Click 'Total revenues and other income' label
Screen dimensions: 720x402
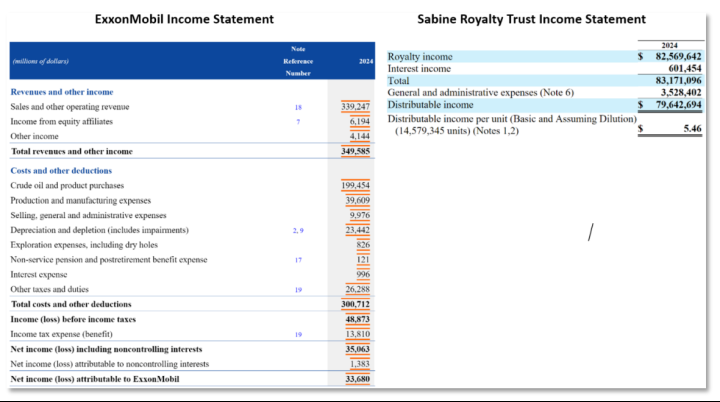(72, 151)
